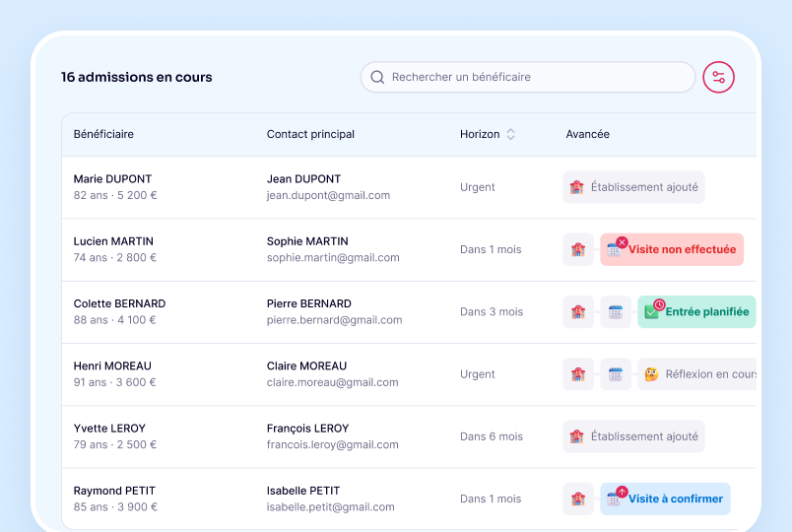792x532 pixels.
Task: Click 82 ans · 5 200 € details
Action: [115, 195]
